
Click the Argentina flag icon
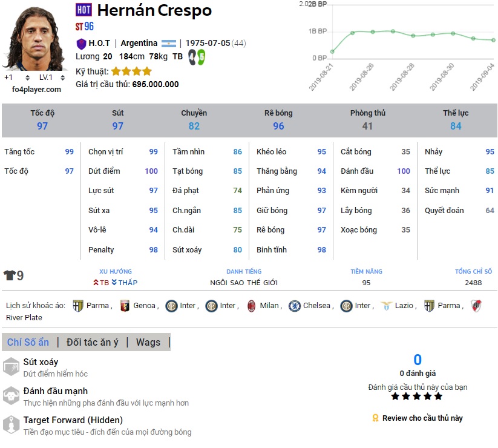click(169, 43)
